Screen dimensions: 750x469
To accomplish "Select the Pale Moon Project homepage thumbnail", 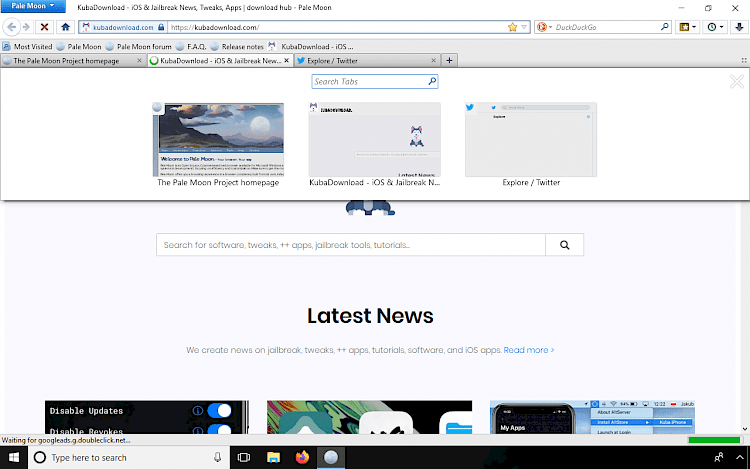I will 218,140.
